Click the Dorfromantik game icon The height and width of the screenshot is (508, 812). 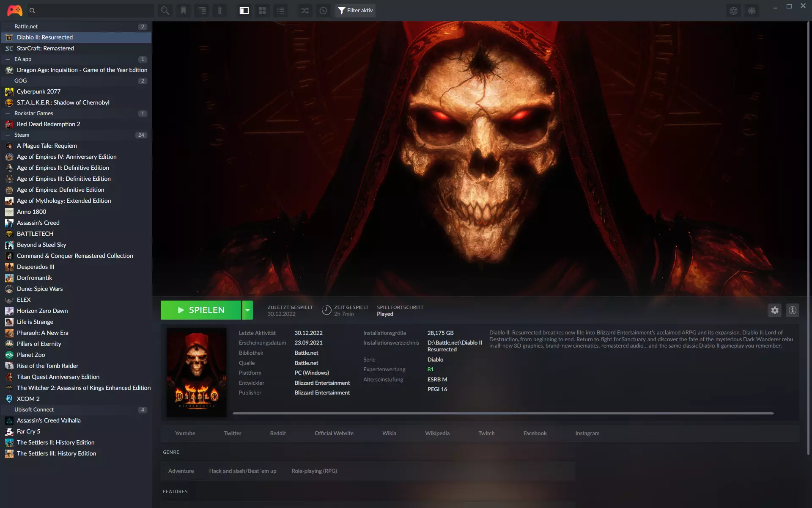coord(9,278)
